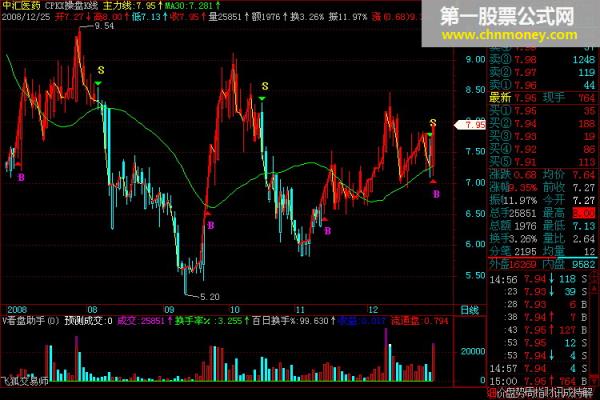The height and width of the screenshot is (400, 600).
Task: Click the 量25851 volume value in header
Action: pos(228,17)
